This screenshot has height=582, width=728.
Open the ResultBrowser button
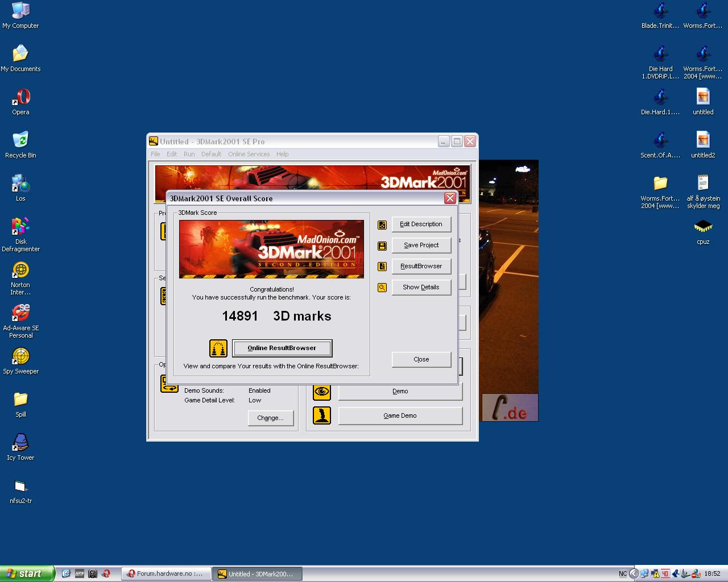421,267
